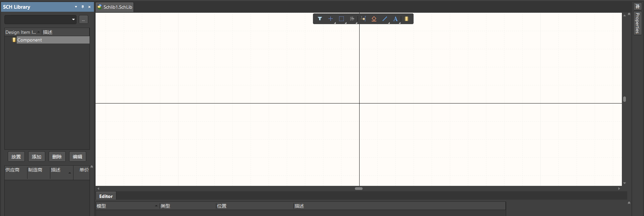Screen dimensions: 644x216
Task: Click the horizontal scrollbar thumb
Action: pos(359,189)
